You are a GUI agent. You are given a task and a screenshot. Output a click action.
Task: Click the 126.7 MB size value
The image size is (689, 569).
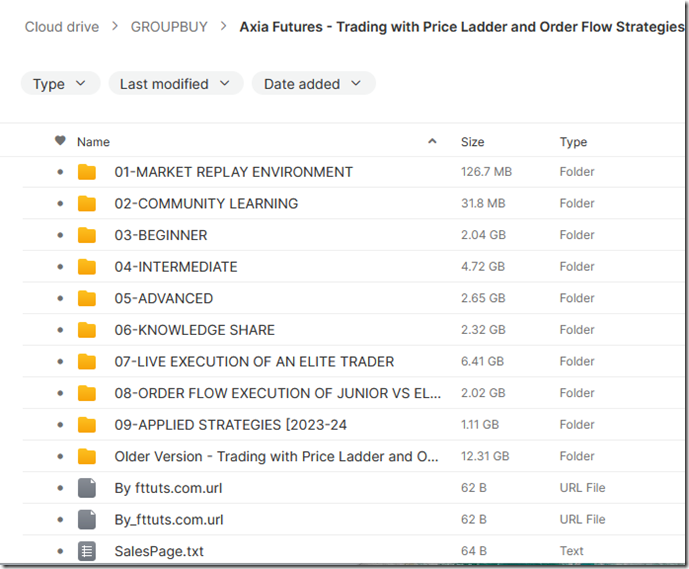click(x=486, y=172)
